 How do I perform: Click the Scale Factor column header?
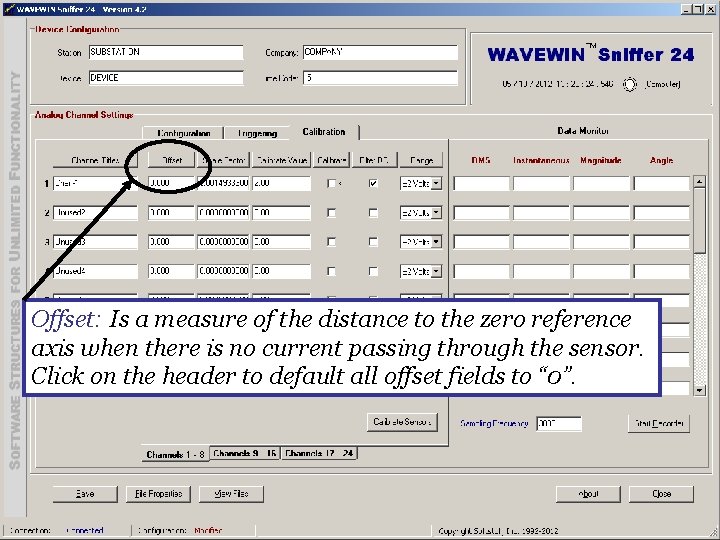tap(223, 160)
